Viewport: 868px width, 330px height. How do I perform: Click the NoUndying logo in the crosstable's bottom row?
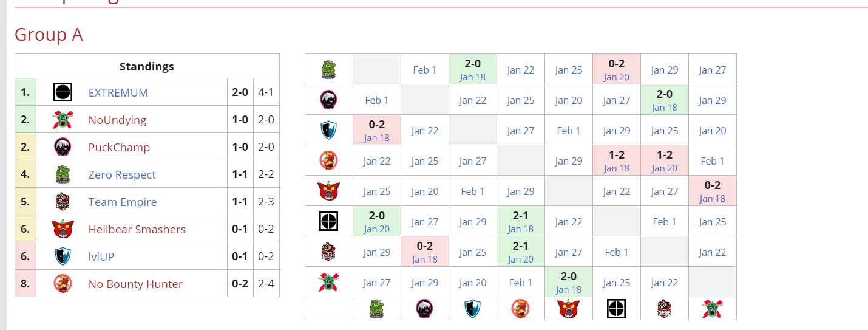click(x=712, y=309)
